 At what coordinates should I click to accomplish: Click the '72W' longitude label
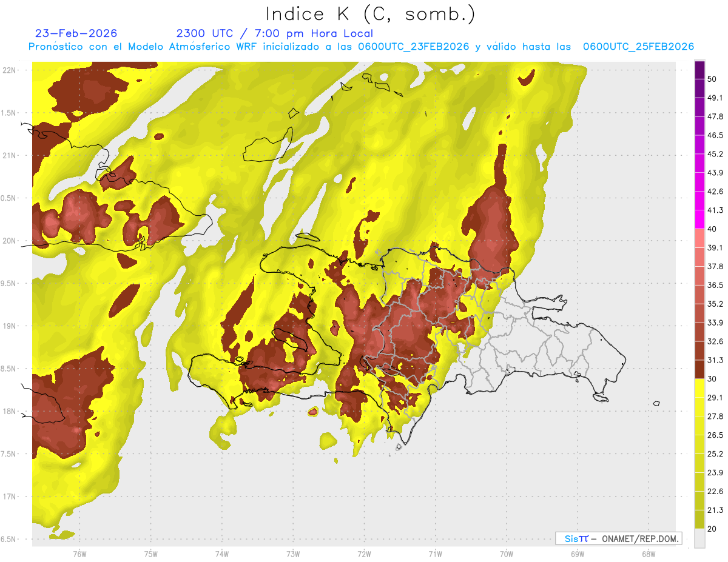tap(364, 554)
